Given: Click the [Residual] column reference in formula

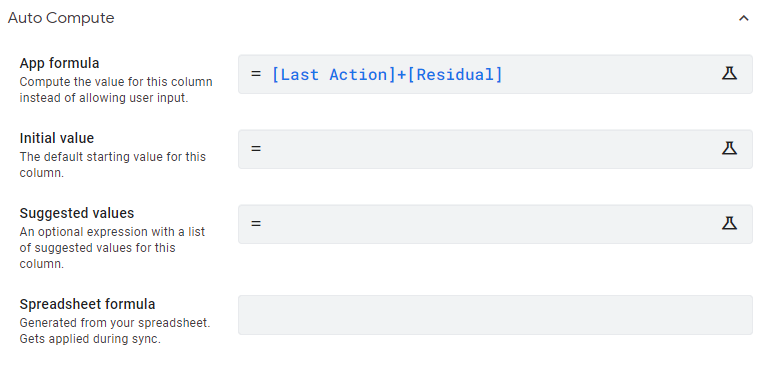Looking at the screenshot, I should pos(455,75).
